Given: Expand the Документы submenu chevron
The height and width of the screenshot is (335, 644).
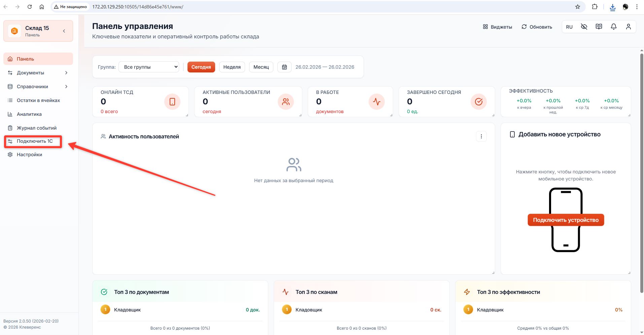Looking at the screenshot, I should [66, 73].
